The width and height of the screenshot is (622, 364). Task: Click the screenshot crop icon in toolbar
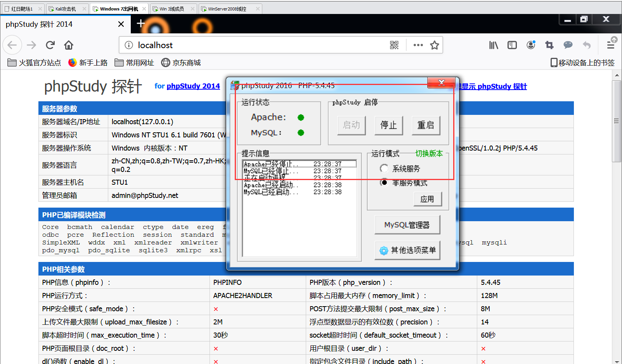(549, 45)
